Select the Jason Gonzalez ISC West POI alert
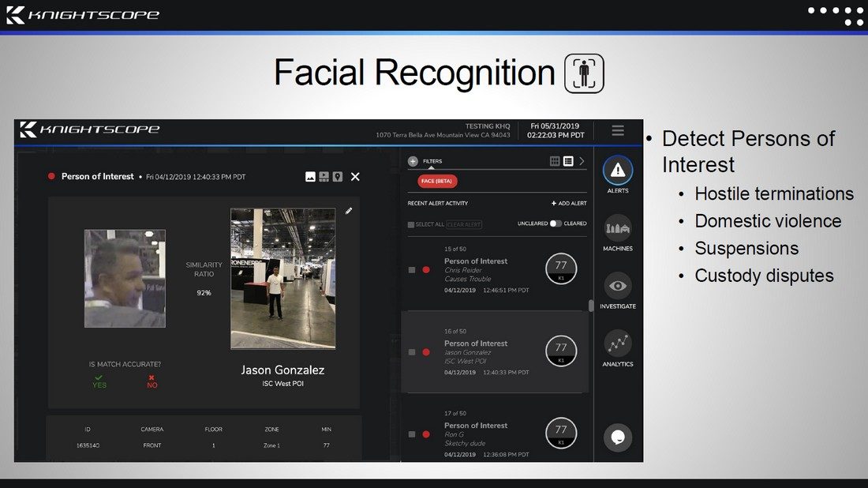The image size is (868, 488). [496, 352]
